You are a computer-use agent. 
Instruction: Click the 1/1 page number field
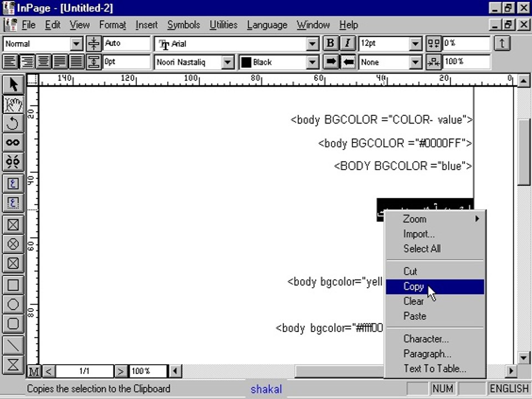84,371
